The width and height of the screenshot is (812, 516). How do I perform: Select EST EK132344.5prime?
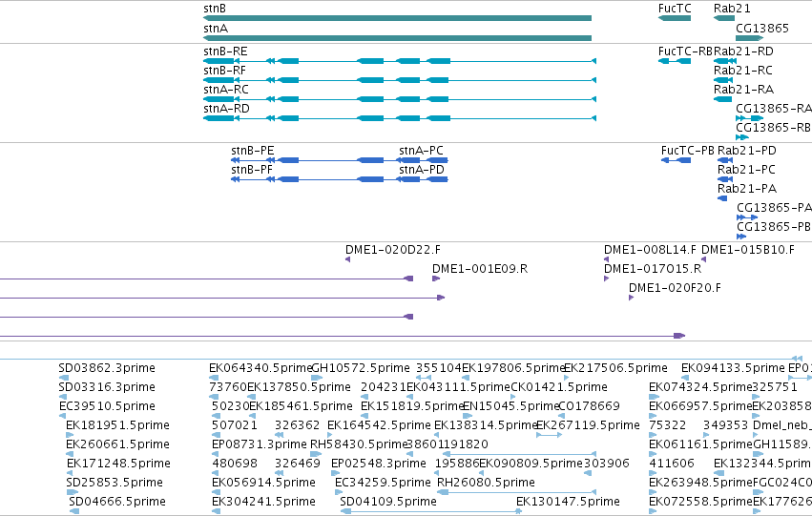point(762,464)
